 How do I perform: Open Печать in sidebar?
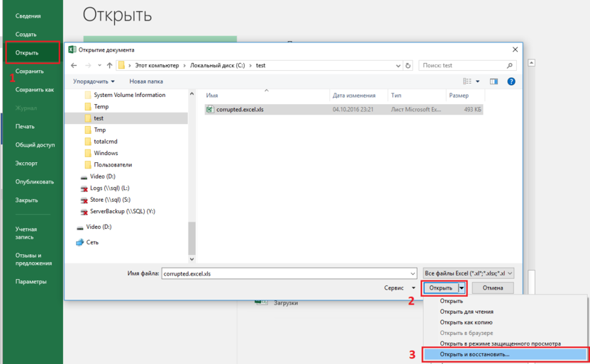point(25,126)
